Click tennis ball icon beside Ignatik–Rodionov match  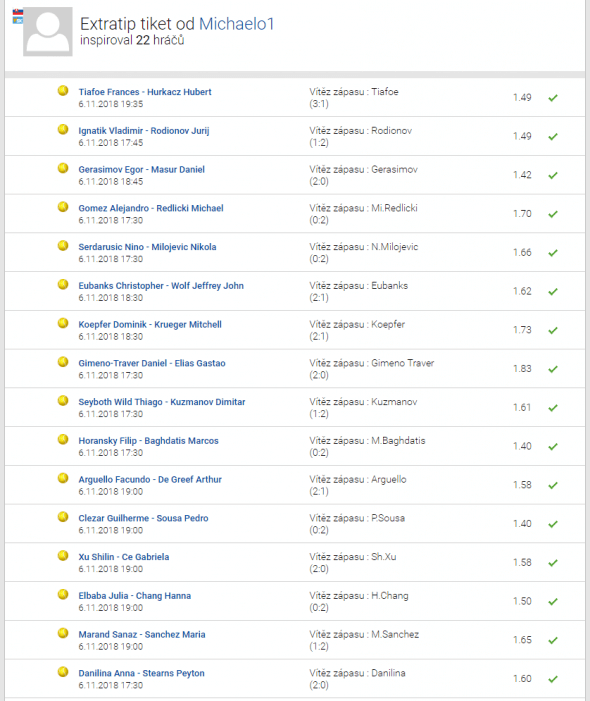(63, 130)
